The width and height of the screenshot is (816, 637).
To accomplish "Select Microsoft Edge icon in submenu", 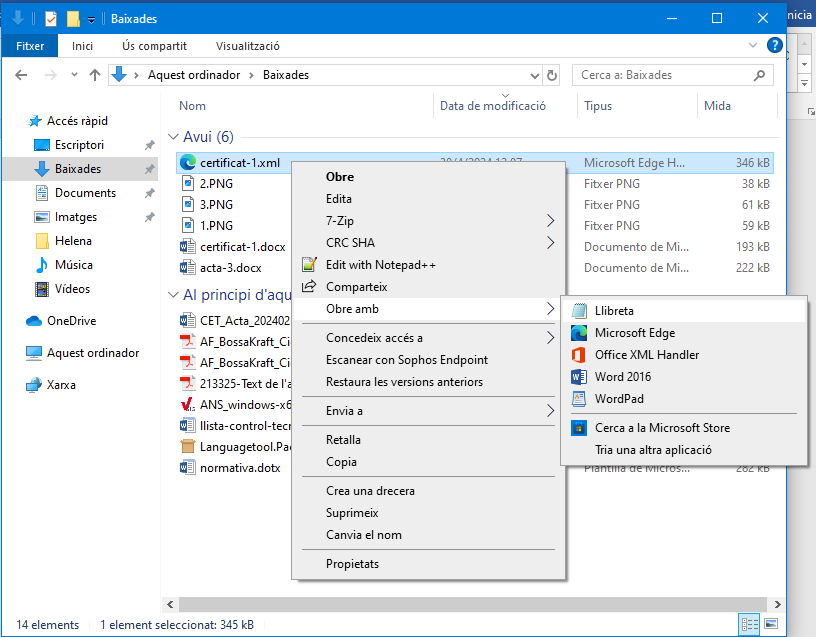I will (x=579, y=333).
